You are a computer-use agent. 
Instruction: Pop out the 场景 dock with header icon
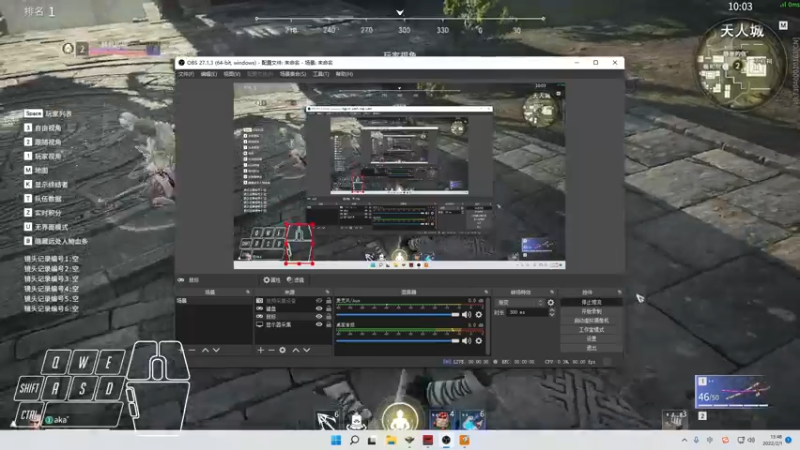tap(248, 292)
